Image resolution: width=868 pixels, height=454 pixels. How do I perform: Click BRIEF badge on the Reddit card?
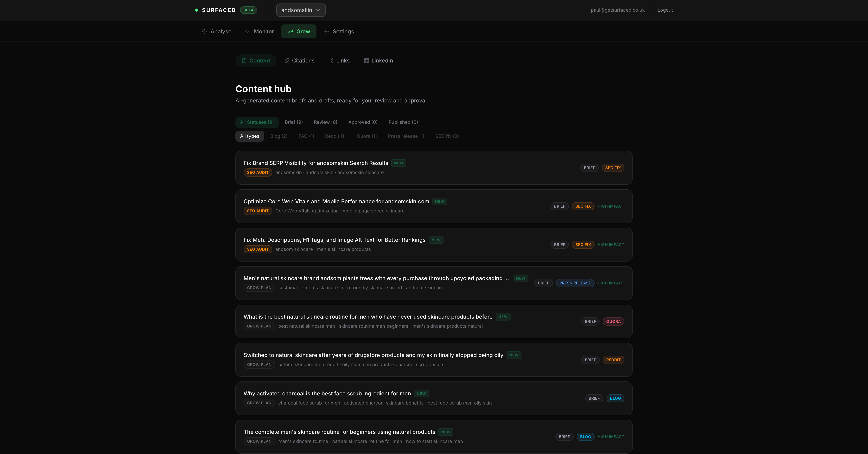(x=590, y=360)
